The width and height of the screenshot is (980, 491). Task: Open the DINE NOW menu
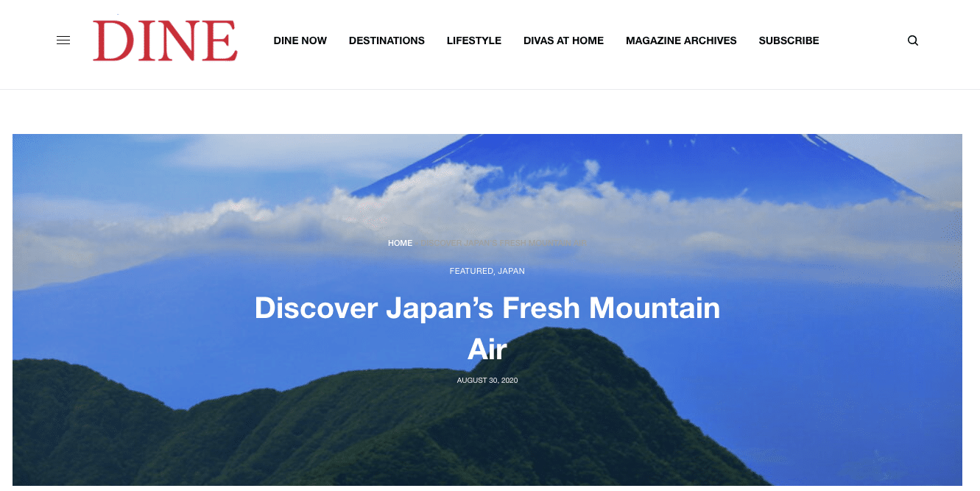(300, 40)
